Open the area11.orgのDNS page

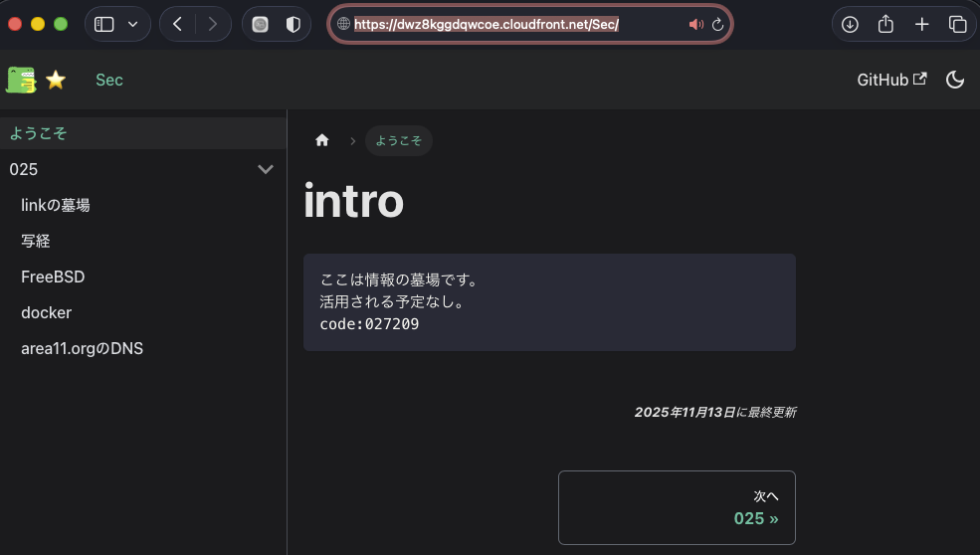82,348
